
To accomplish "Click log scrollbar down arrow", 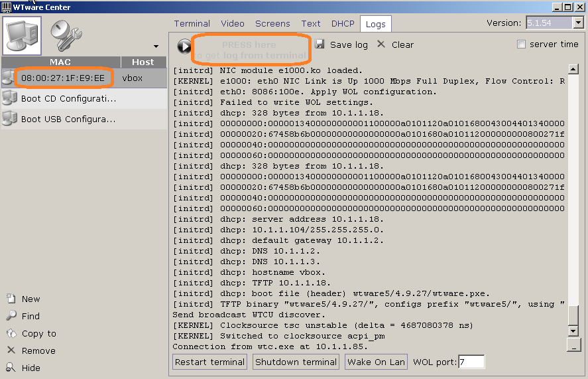I will coord(573,331).
